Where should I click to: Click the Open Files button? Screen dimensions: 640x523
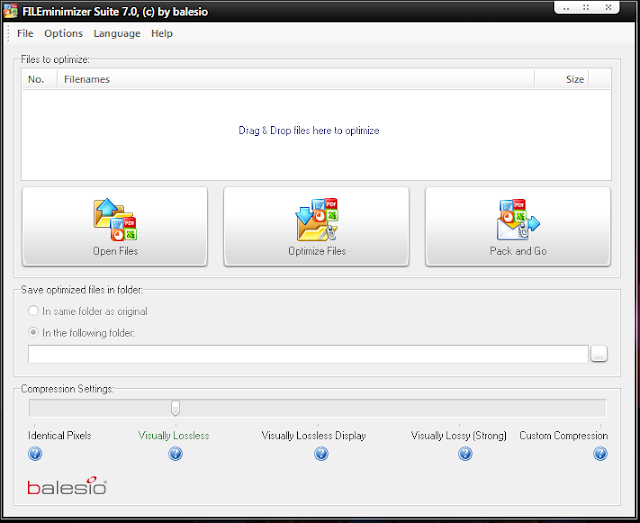click(x=115, y=227)
